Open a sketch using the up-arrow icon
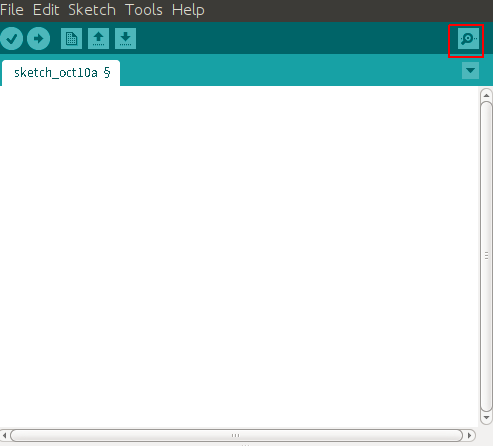The image size is (493, 446). pyautogui.click(x=98, y=39)
